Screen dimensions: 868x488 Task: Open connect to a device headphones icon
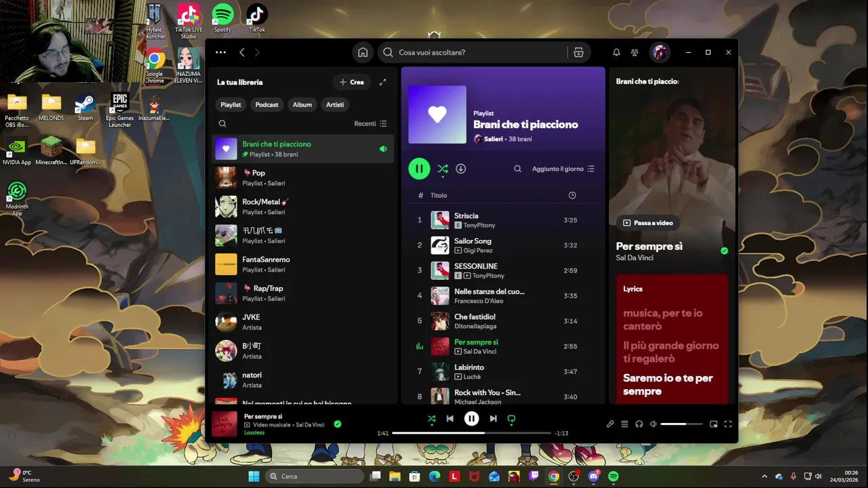tap(639, 424)
